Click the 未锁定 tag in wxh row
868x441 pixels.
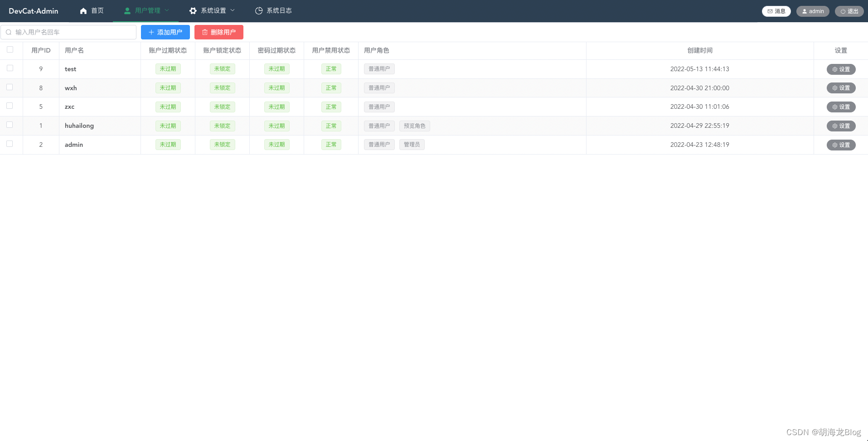coord(223,88)
